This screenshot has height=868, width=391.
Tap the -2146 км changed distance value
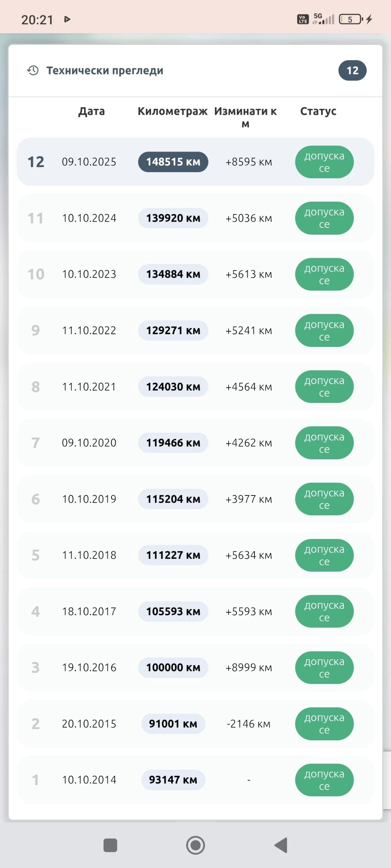[249, 724]
